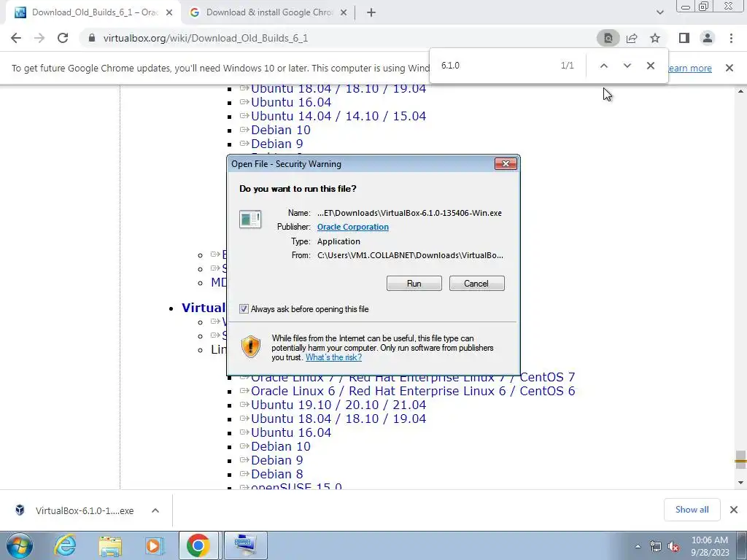Close the downloads shelf
The height and width of the screenshot is (560, 747).
[734, 510]
